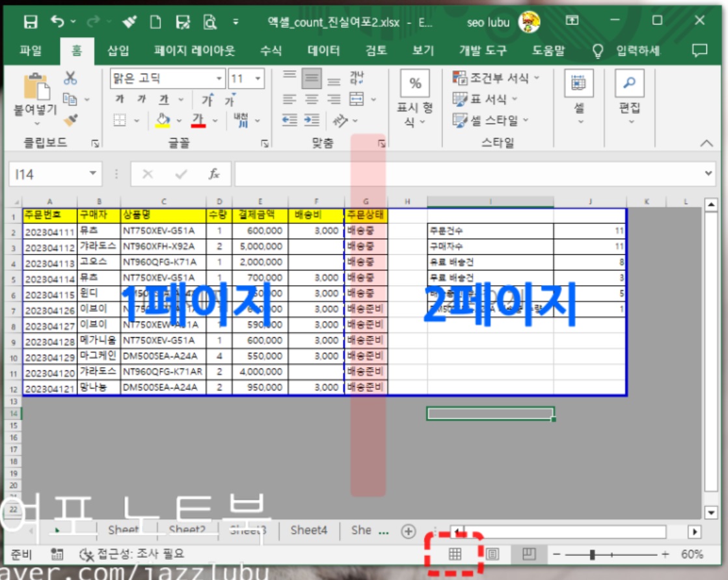Click the 입력하세 tell me search box
The height and width of the screenshot is (580, 728).
tap(627, 50)
